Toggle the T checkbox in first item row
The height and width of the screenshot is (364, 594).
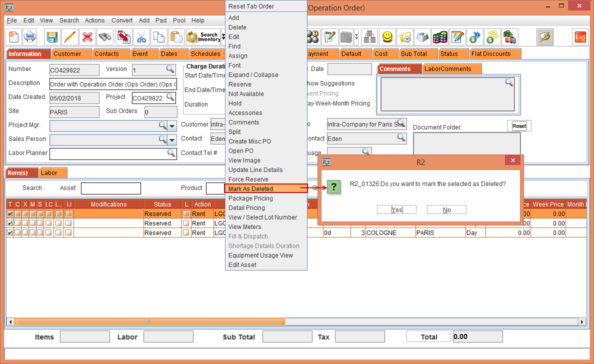point(10,214)
